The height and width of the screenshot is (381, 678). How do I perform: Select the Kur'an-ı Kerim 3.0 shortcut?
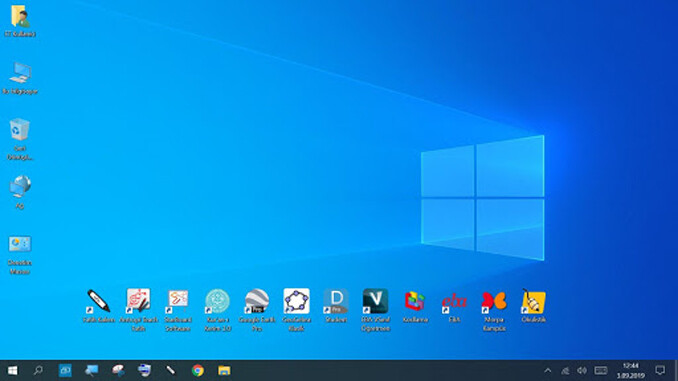pyautogui.click(x=217, y=301)
